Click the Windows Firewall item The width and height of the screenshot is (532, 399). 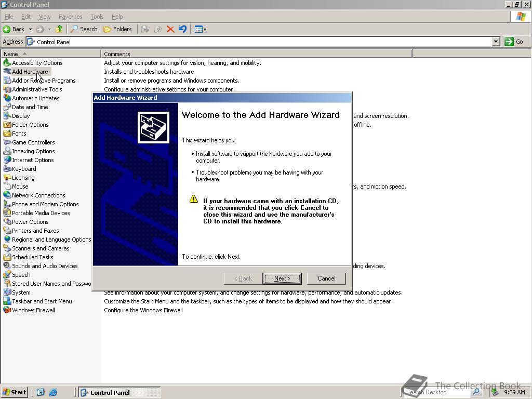pyautogui.click(x=29, y=310)
